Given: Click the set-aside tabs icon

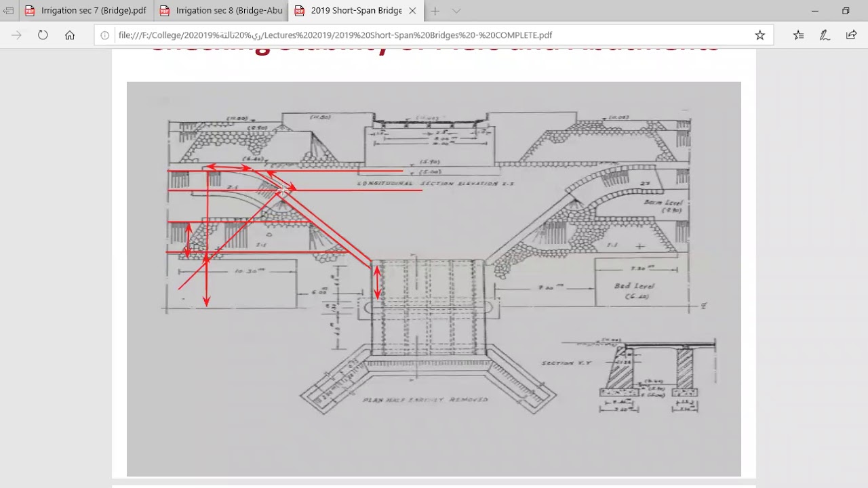Looking at the screenshot, I should click(x=8, y=11).
